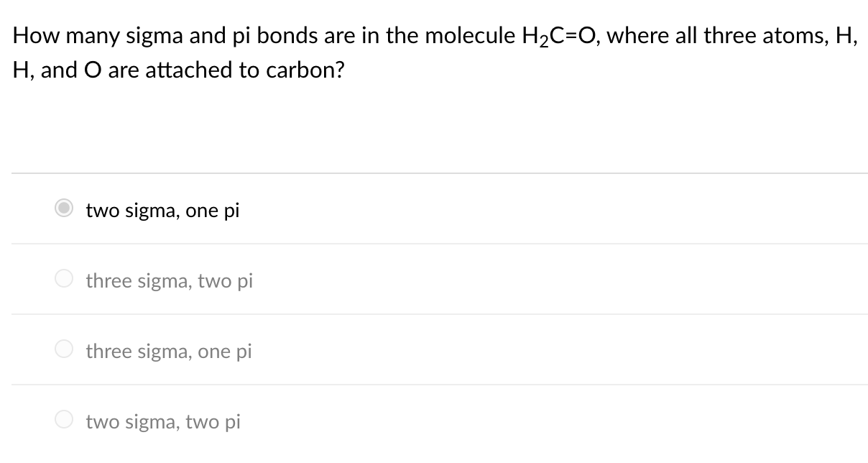Choose the 'three sigma, two pi' option
Screen dimensions: 868x463
[x=64, y=279]
